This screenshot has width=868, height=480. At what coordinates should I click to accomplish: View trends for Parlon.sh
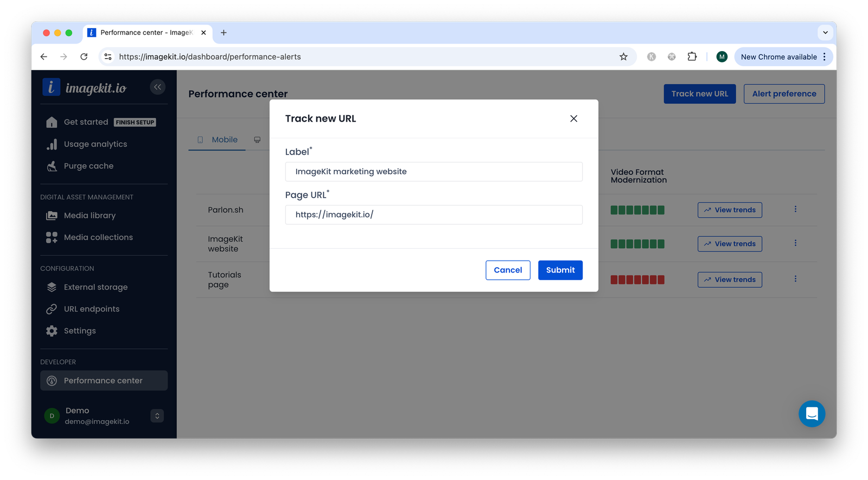(x=730, y=210)
